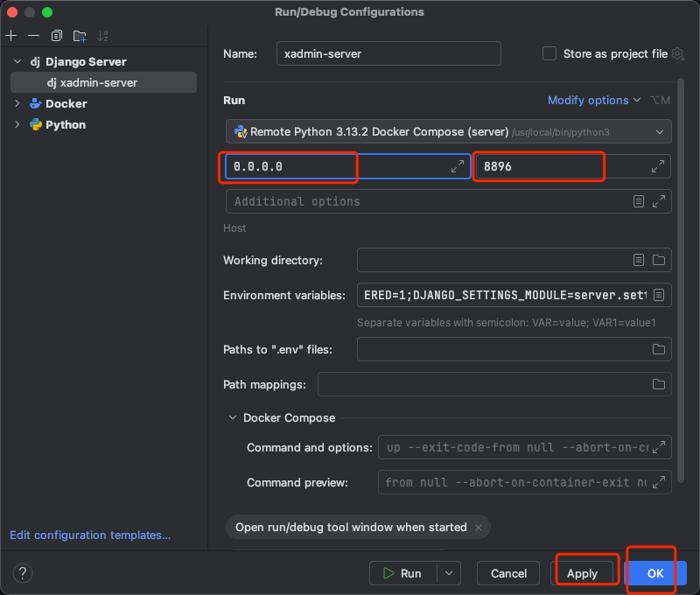Click the Name field xadmin-server
Viewport: 700px width, 595px height.
click(388, 53)
